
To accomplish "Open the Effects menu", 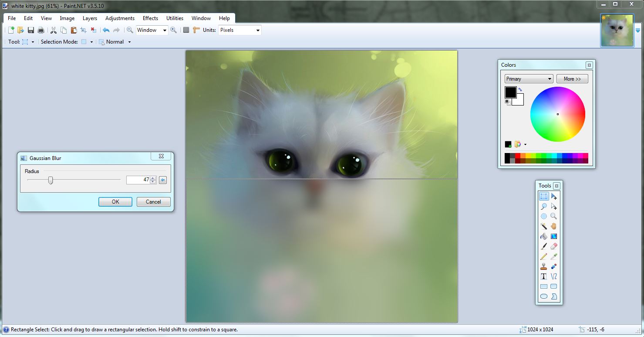I will pos(150,18).
